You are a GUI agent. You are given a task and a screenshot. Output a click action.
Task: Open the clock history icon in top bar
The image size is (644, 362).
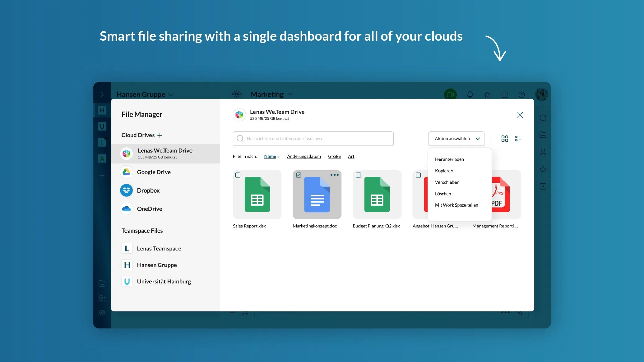[x=505, y=94]
